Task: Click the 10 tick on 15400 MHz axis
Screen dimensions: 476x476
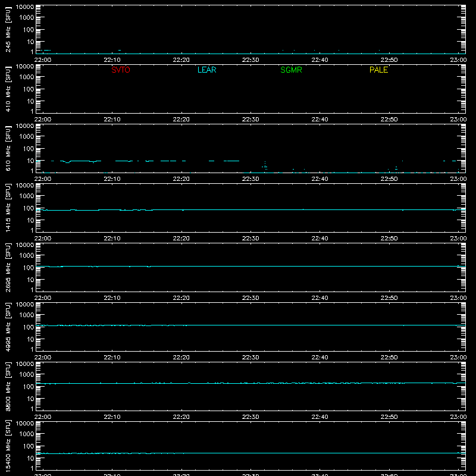Action: pos(30,458)
